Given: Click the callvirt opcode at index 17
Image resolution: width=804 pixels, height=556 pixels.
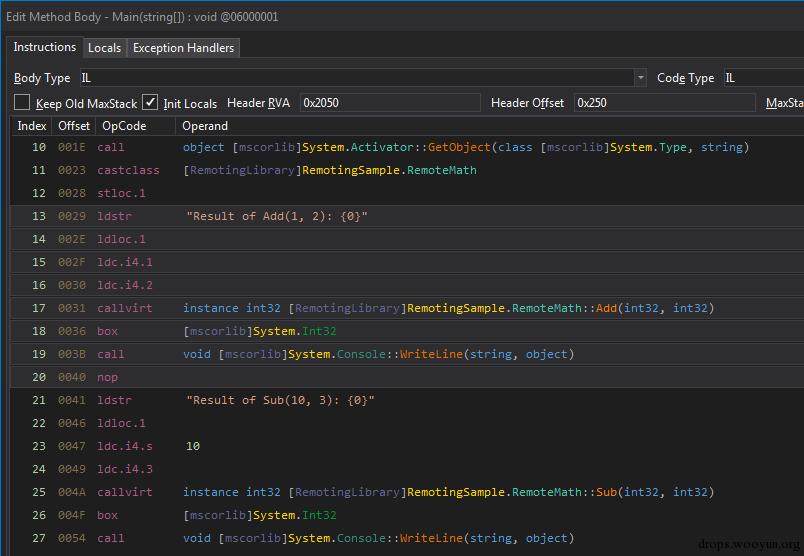Looking at the screenshot, I should 125,308.
